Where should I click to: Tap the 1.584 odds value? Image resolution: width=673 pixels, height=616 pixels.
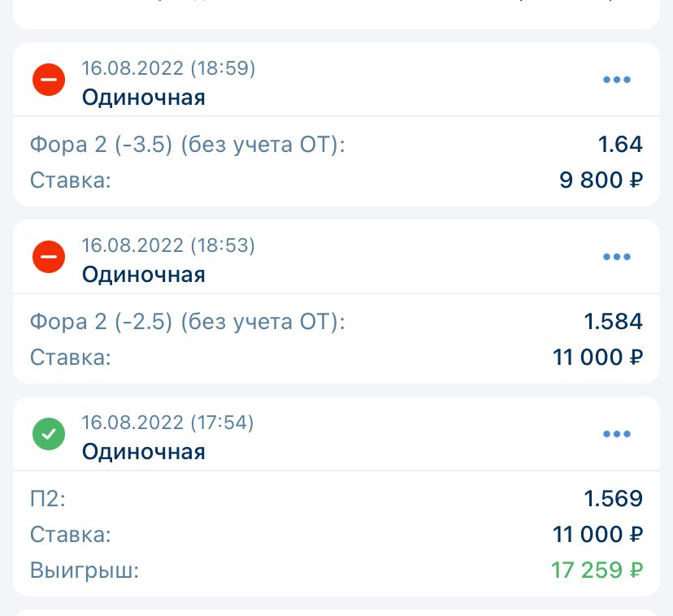pyautogui.click(x=614, y=323)
